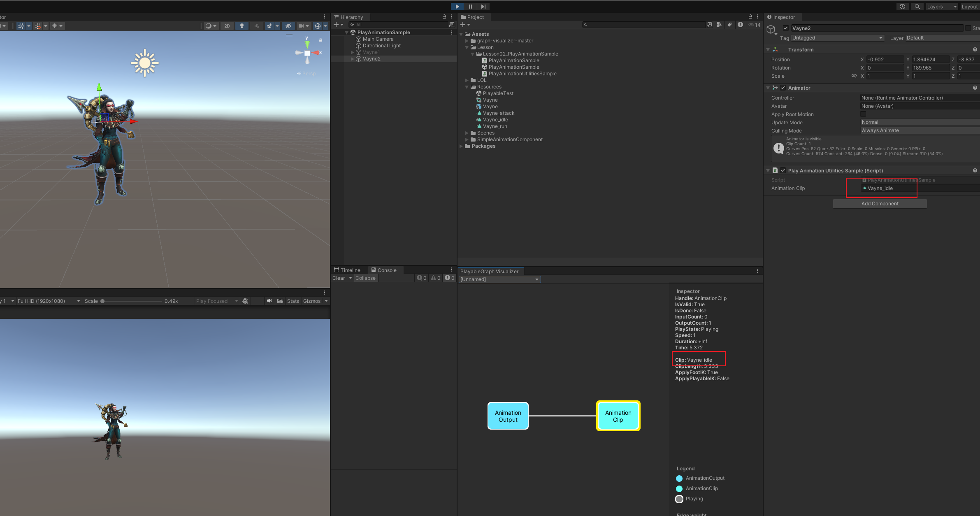
Task: Expand the LOL folder in Project
Action: click(x=467, y=80)
